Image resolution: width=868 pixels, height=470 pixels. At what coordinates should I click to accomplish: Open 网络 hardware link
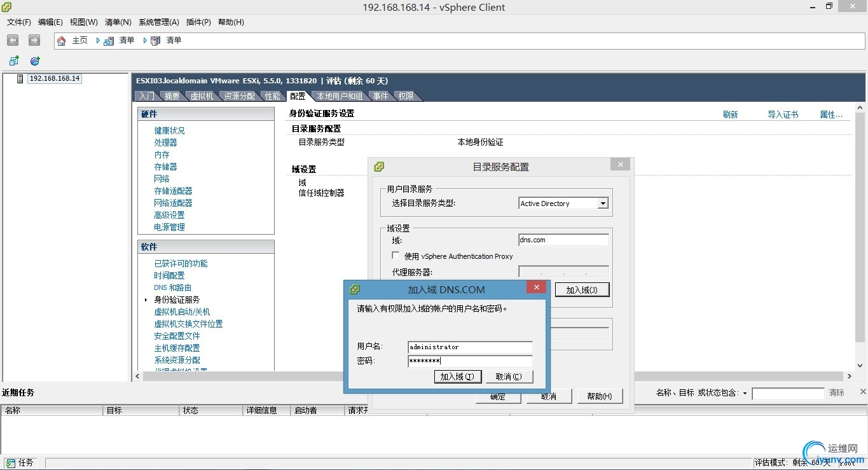click(x=162, y=179)
